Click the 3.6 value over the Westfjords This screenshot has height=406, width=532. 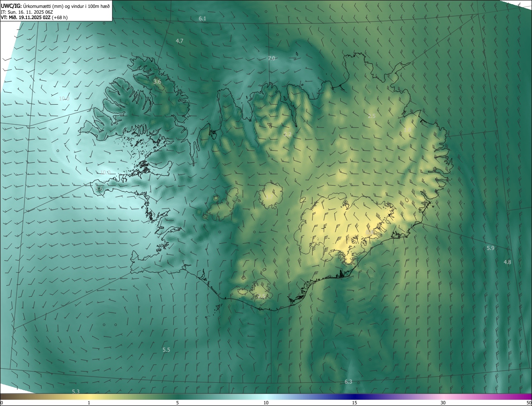coord(157,81)
